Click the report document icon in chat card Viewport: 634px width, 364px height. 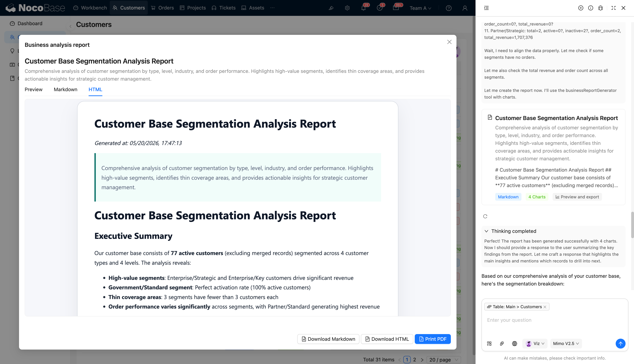pos(490,117)
